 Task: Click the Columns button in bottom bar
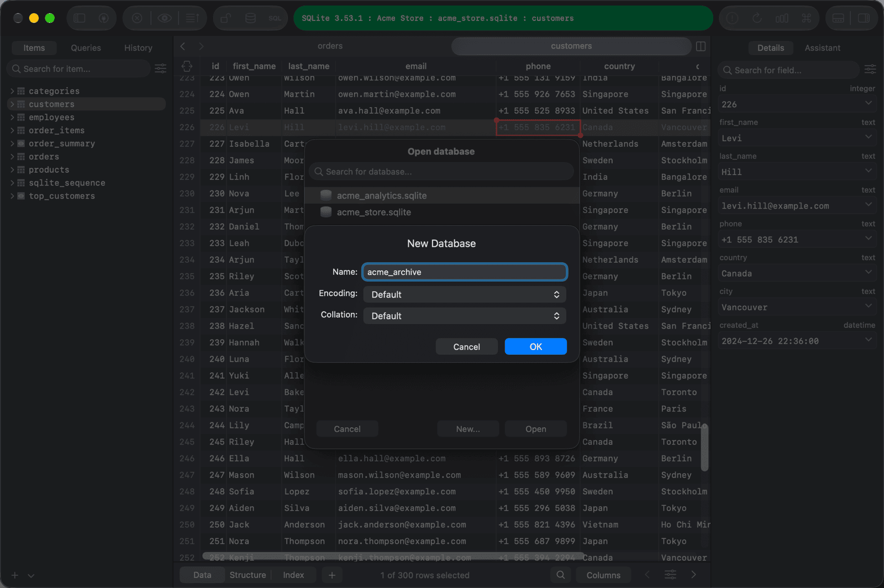click(603, 575)
